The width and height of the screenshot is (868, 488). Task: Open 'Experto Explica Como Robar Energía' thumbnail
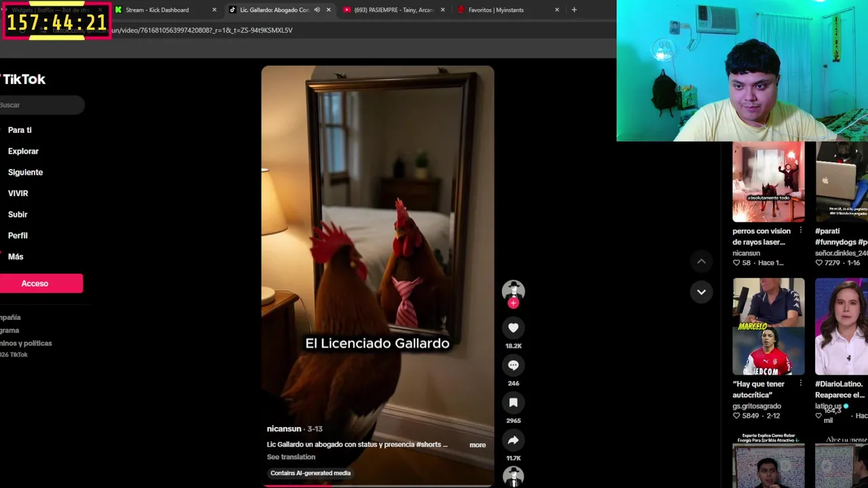tap(768, 460)
